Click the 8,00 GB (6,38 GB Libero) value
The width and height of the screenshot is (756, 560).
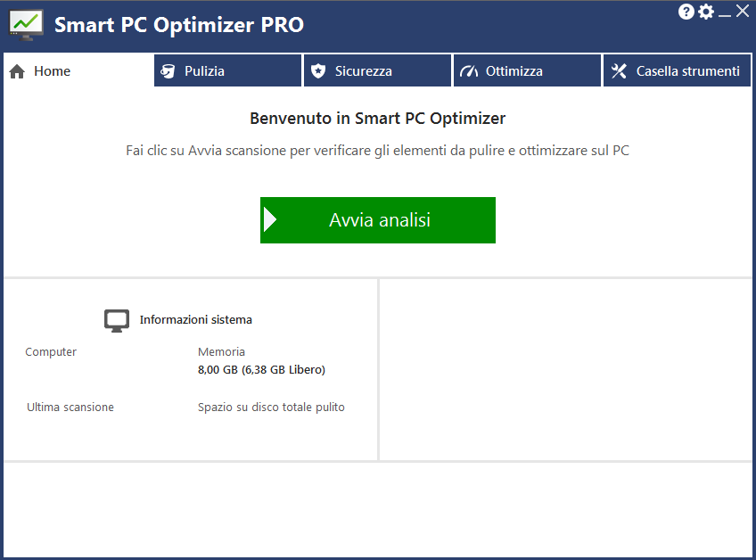click(x=261, y=370)
